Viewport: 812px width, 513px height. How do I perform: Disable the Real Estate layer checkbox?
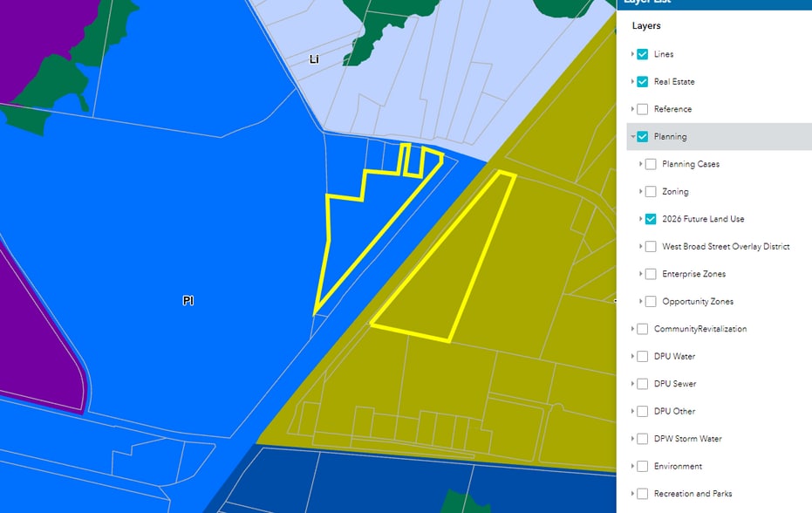pos(643,82)
